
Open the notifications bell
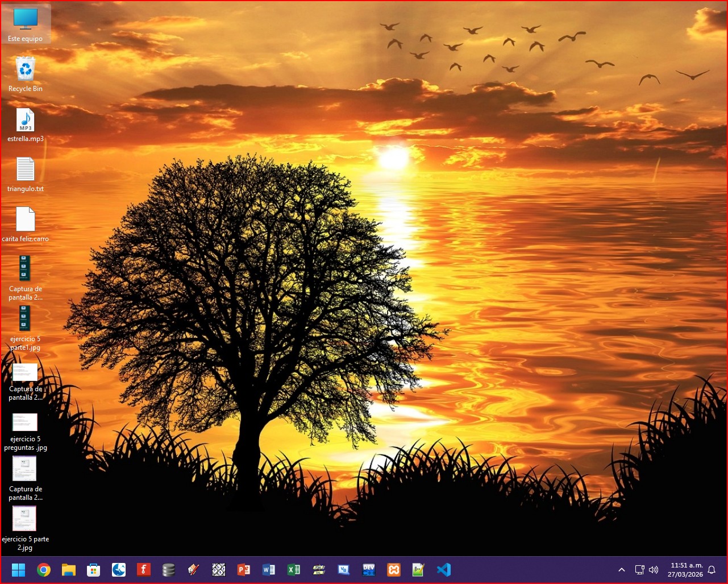(711, 570)
